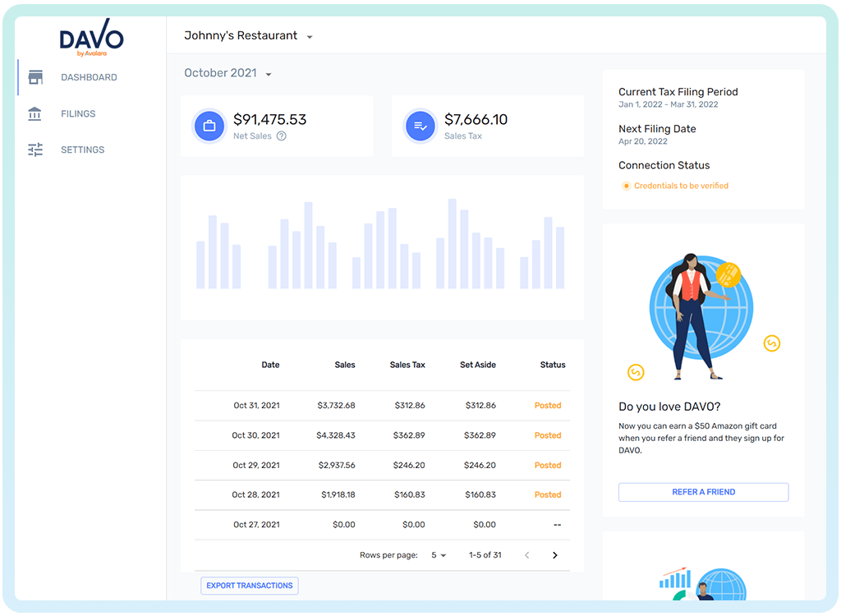Select the Oct 31, 2021 transaction row
The height and width of the screenshot is (616, 841).
click(x=382, y=405)
